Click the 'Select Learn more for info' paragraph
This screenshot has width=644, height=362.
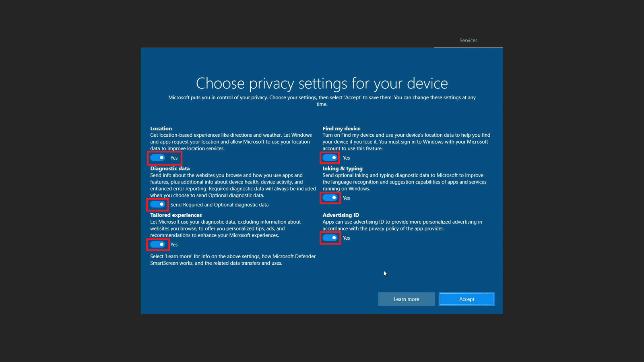coord(233,260)
